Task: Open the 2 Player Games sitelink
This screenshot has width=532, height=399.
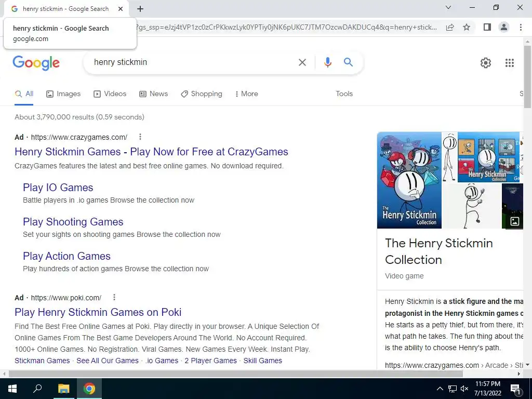Action: point(211,361)
